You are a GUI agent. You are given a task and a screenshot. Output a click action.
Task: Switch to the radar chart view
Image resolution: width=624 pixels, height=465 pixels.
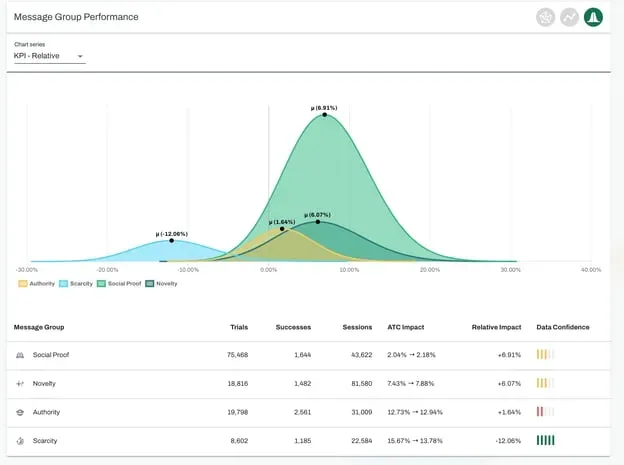545,18
